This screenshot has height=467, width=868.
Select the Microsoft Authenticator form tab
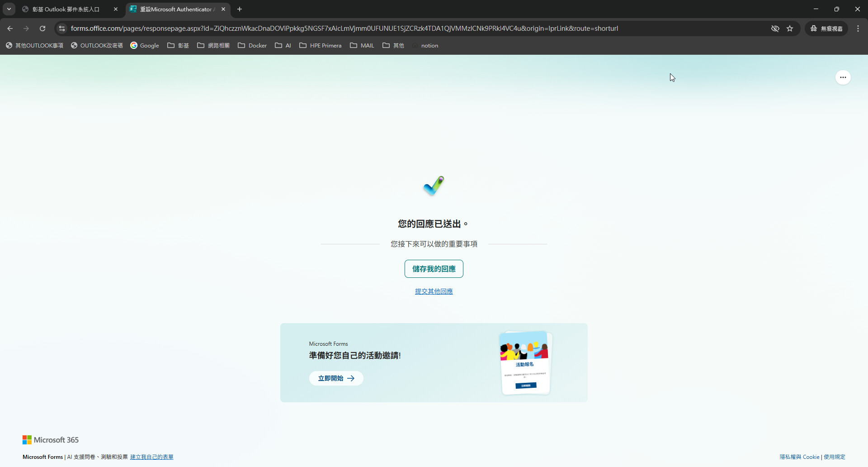176,9
